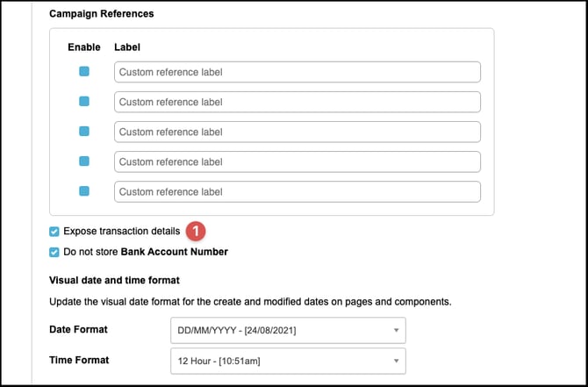Image resolution: width=588 pixels, height=387 pixels.
Task: Focus the fifth Custom reference label field
Action: (x=297, y=191)
